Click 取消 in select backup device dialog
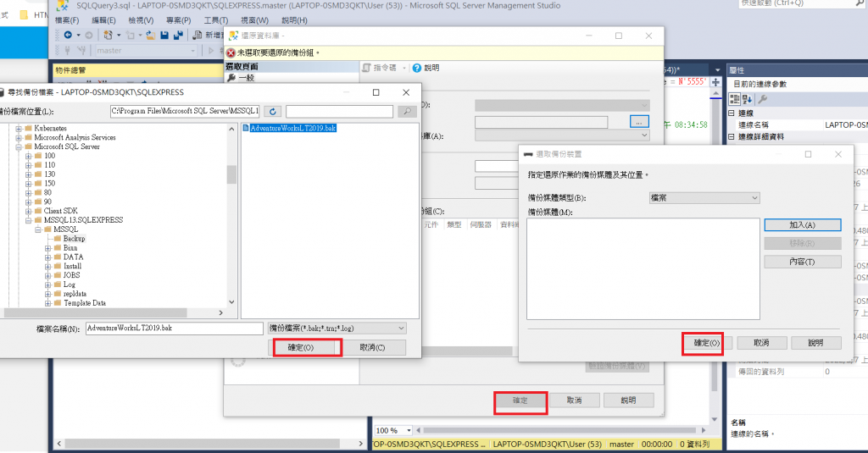 point(762,343)
